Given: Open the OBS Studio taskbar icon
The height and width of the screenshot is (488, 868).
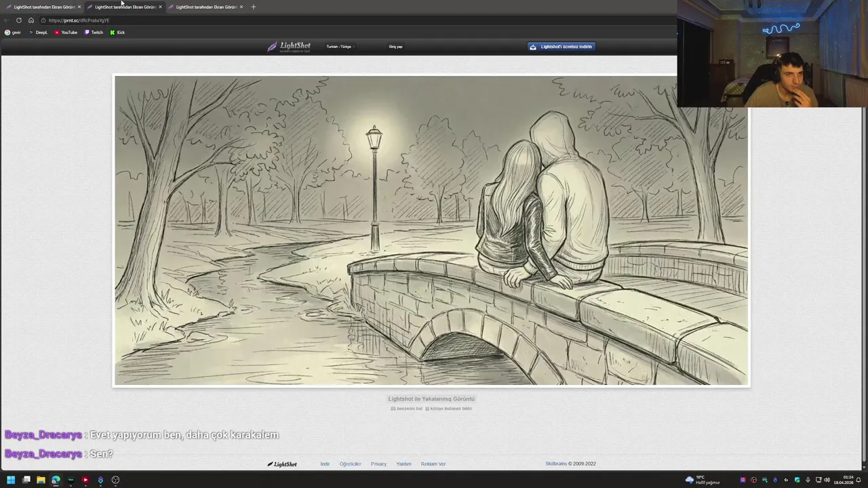Looking at the screenshot, I should coord(115,480).
